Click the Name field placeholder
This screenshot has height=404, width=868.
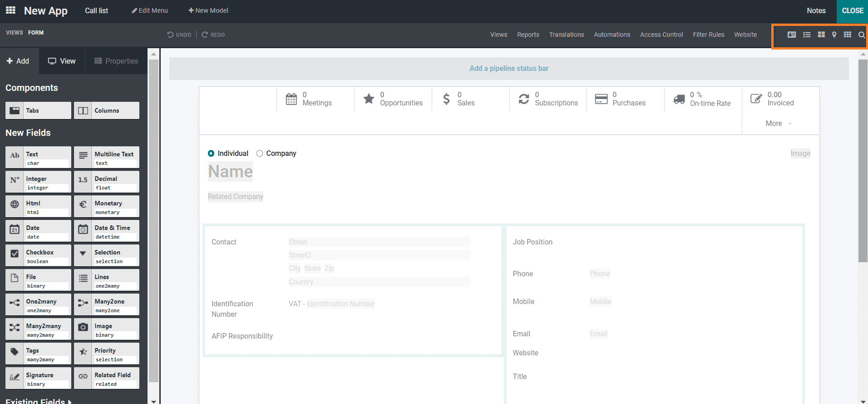(x=230, y=172)
